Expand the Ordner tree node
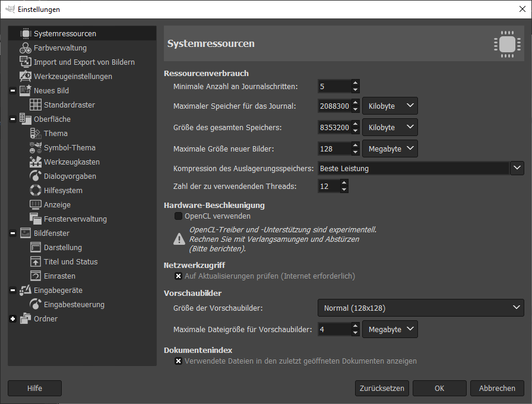532x404 pixels. (13, 319)
